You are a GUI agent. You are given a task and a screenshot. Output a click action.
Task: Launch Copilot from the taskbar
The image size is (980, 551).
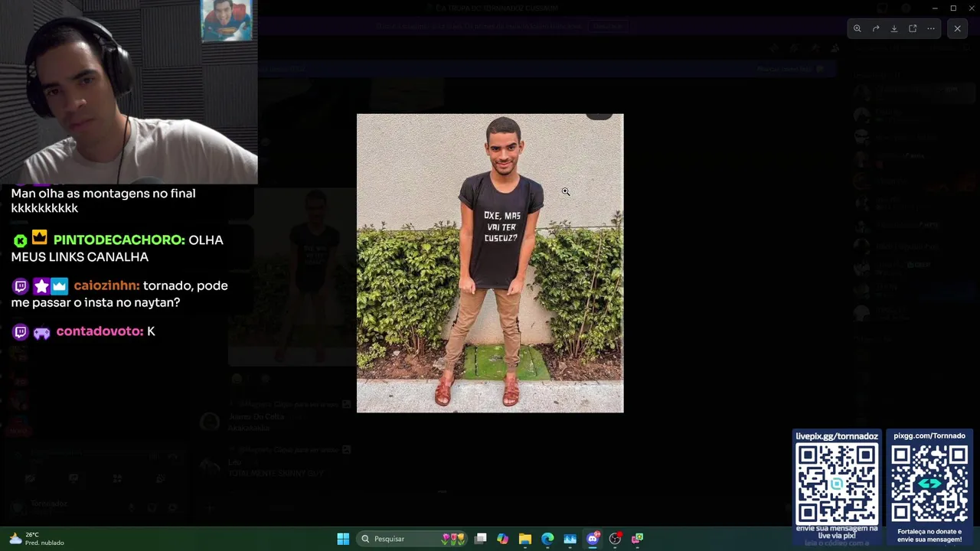pyautogui.click(x=502, y=539)
